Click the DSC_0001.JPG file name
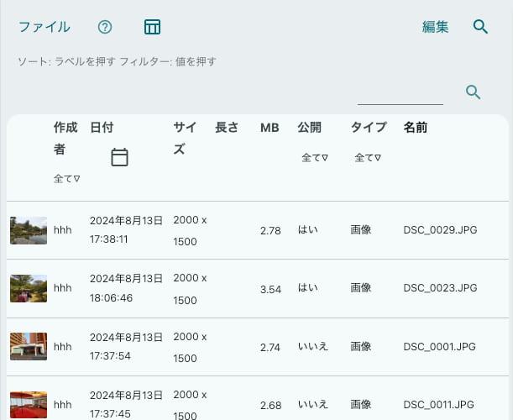This screenshot has width=513, height=420. 439,346
